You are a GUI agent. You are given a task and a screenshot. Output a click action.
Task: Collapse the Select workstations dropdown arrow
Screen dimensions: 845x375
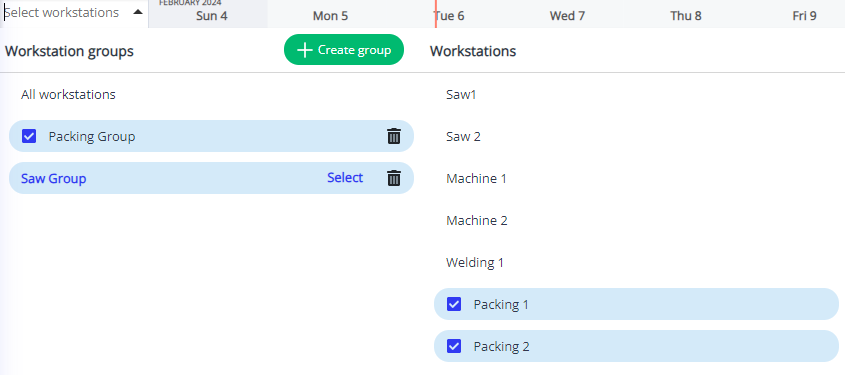(x=138, y=12)
